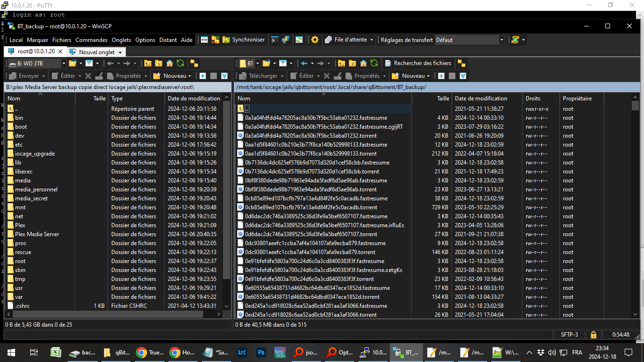644x362 pixels.
Task: Open the Options menu
Action: point(145,40)
